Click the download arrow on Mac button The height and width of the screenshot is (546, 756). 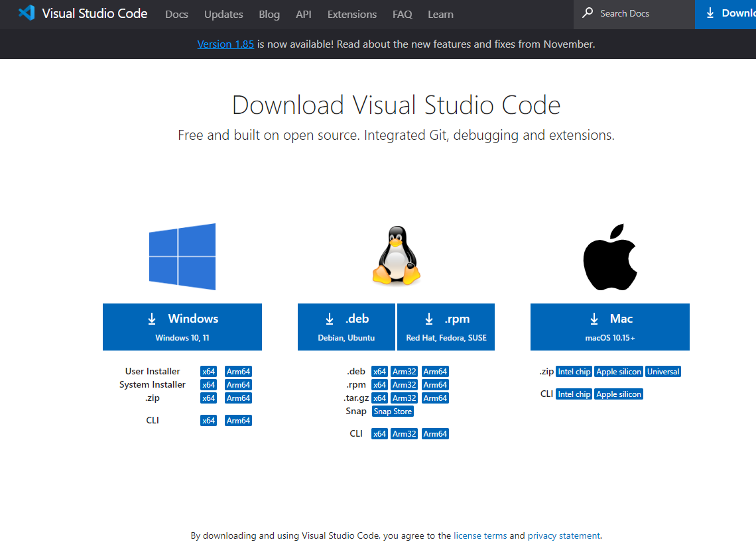(x=594, y=319)
